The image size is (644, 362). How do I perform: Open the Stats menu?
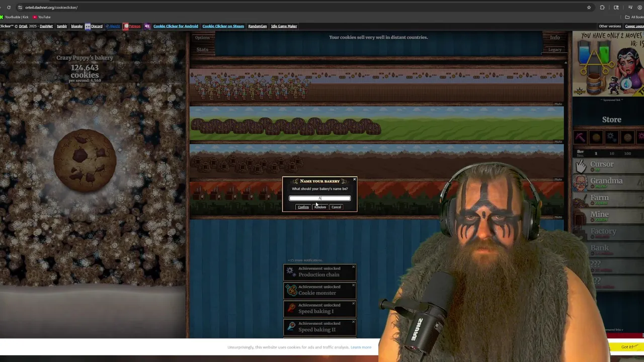(202, 49)
